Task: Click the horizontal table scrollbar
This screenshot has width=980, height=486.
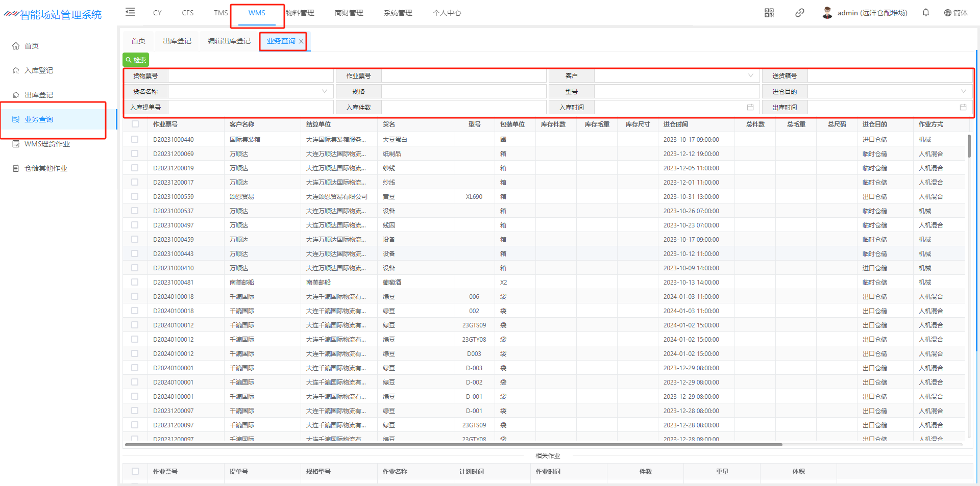Action: [x=453, y=445]
